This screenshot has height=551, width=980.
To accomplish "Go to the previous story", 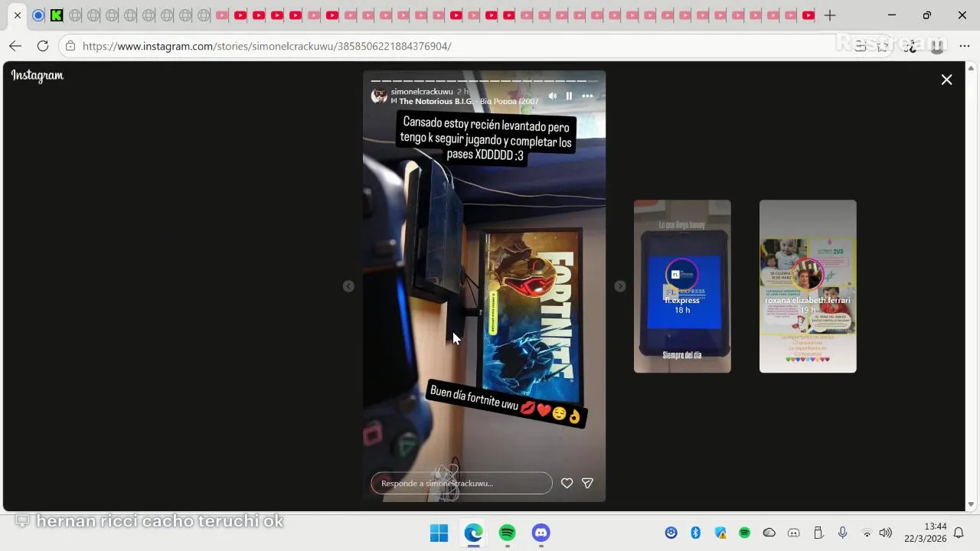I will (x=348, y=286).
